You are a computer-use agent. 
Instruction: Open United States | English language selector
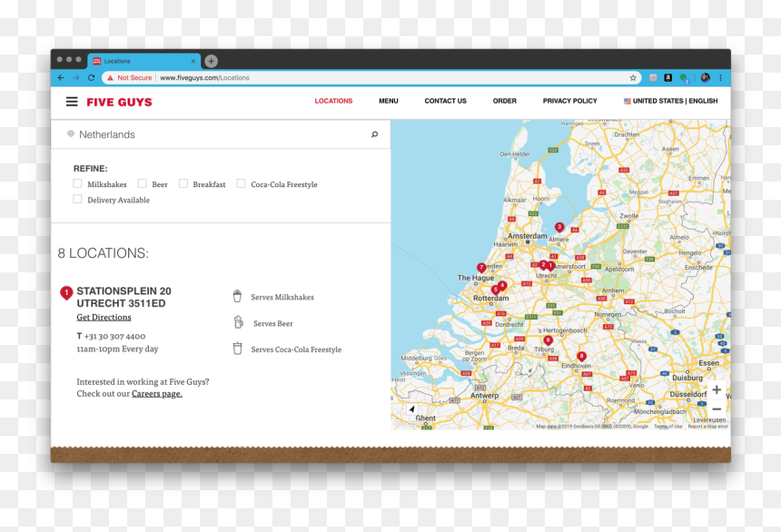(670, 101)
